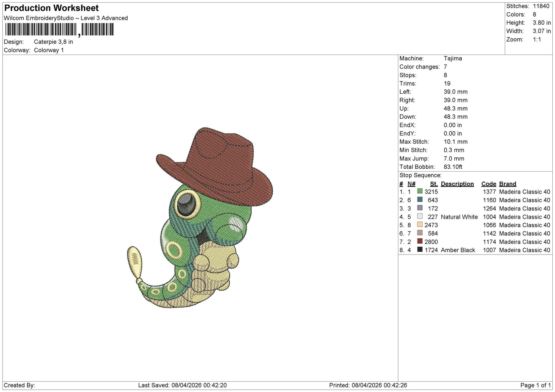The width and height of the screenshot is (555, 392).
Task: Click the Natural White color swatch
Action: [420, 217]
